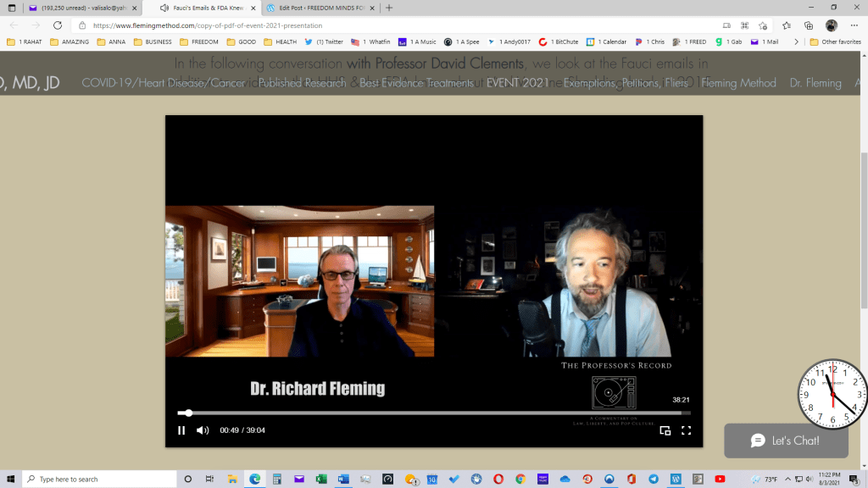Add page to favorites star icon

[x=765, y=25]
